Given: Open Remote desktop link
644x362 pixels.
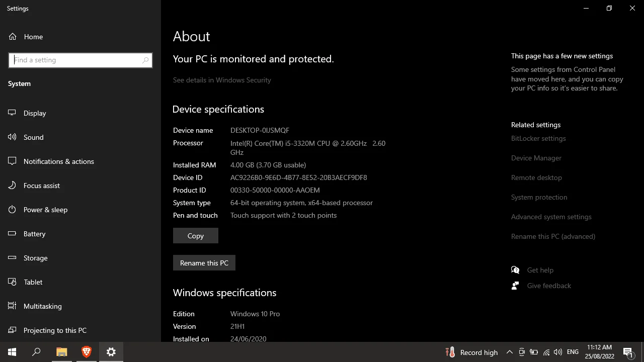Looking at the screenshot, I should tap(536, 177).
